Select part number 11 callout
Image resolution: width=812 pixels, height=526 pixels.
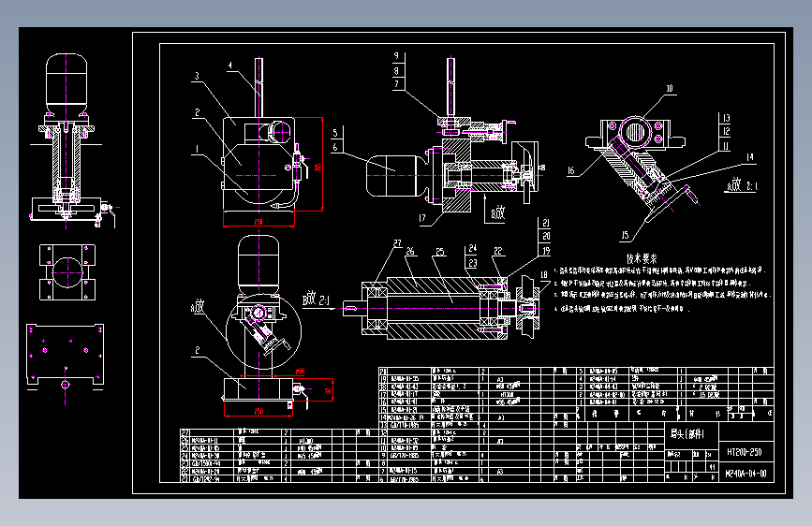pyautogui.click(x=726, y=146)
